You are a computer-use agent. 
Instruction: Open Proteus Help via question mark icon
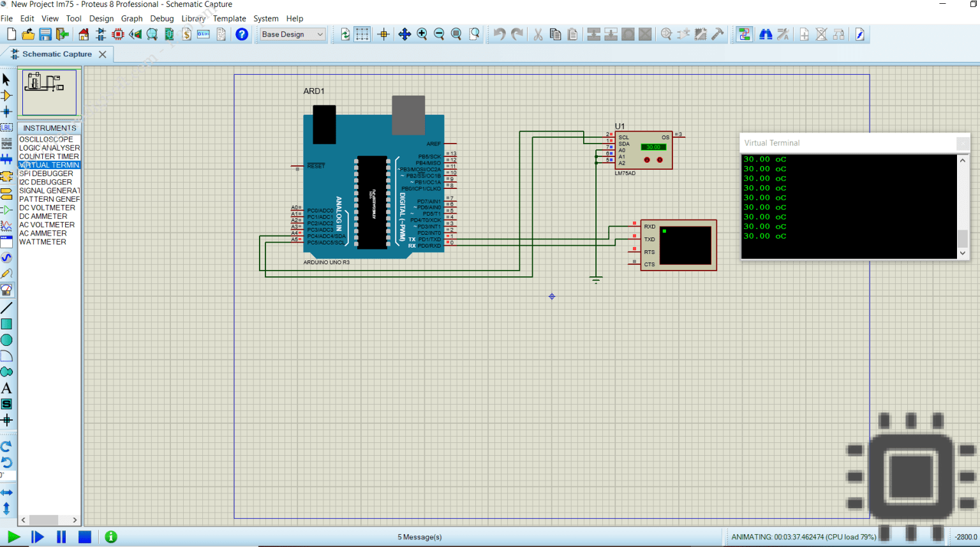click(241, 34)
